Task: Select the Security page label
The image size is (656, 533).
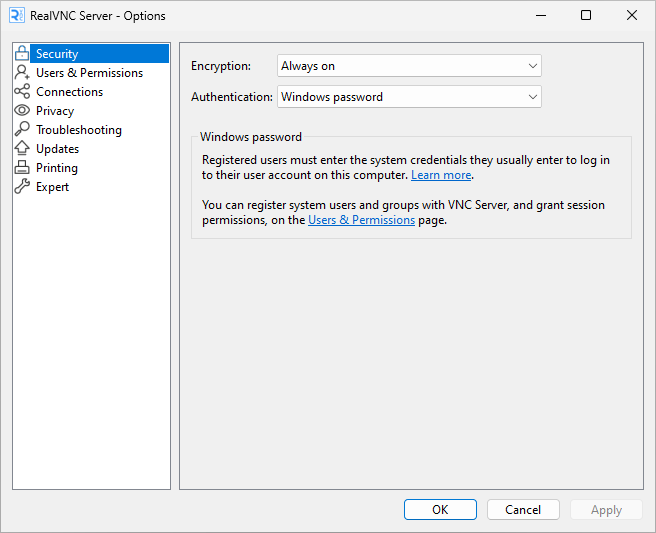Action: pos(57,54)
